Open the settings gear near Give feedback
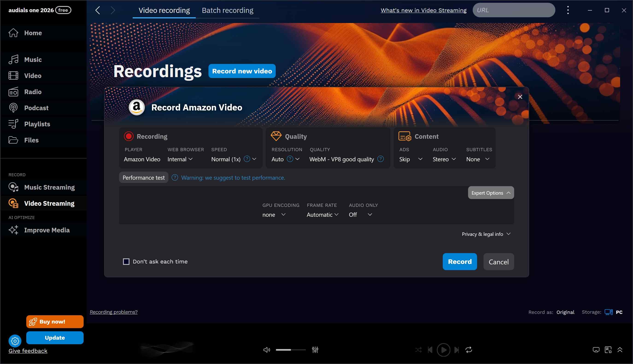Screen dimensions: 633x364 (15, 341)
